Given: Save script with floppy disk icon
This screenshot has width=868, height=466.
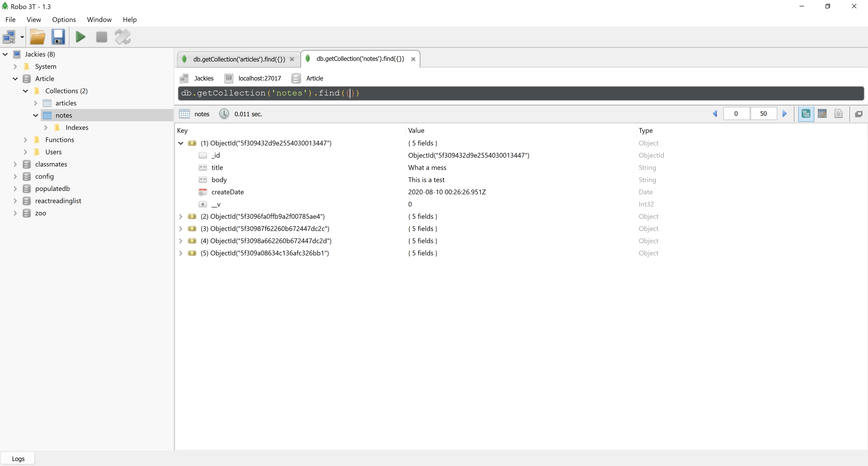Looking at the screenshot, I should click(58, 37).
